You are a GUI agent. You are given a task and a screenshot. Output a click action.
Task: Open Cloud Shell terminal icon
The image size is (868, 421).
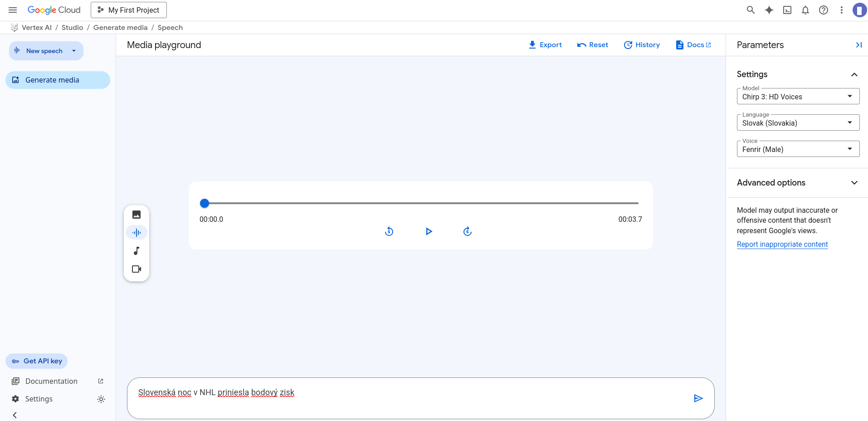click(787, 10)
